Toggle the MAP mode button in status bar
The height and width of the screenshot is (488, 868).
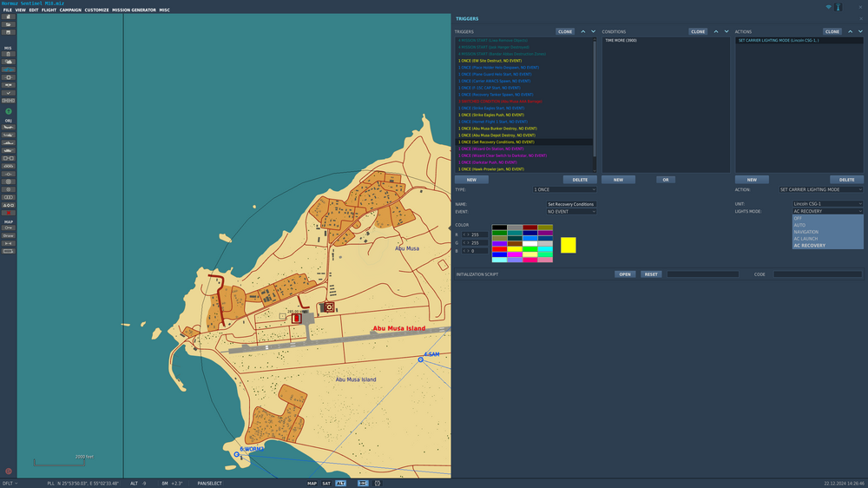coord(312,483)
